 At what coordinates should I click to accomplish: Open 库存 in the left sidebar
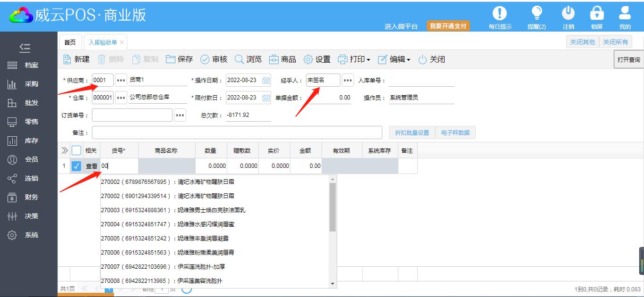31,140
